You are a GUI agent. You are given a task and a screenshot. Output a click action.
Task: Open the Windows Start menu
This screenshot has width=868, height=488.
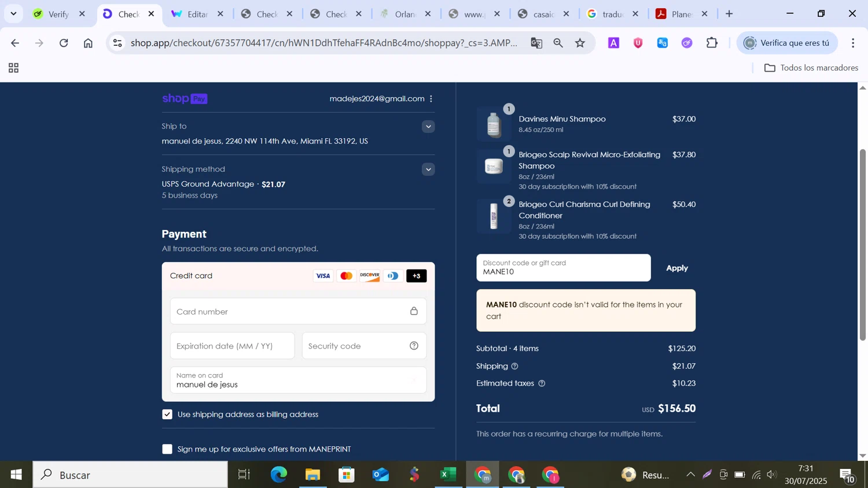16,475
